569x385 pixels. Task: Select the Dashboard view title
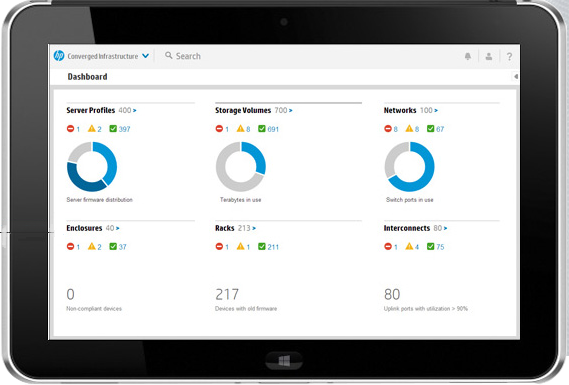(87, 77)
